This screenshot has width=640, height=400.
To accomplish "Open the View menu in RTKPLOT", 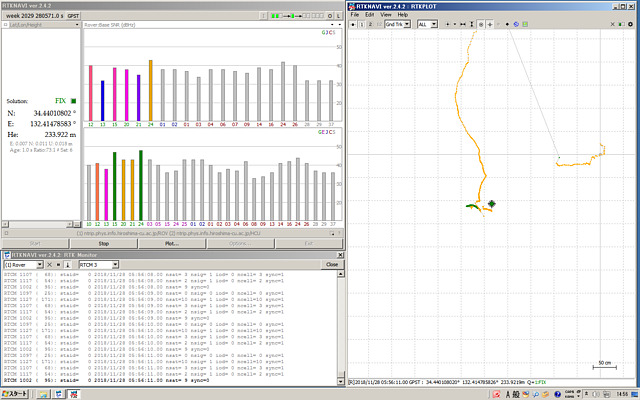I will [386, 15].
